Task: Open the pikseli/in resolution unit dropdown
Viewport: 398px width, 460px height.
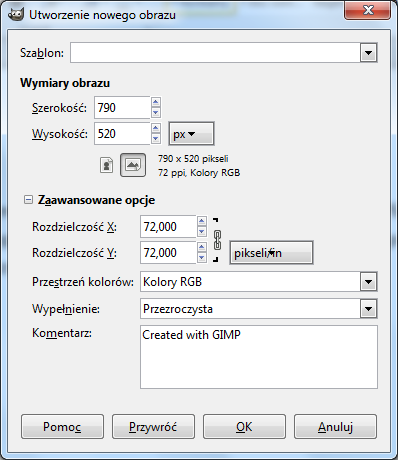Action: pyautogui.click(x=271, y=253)
